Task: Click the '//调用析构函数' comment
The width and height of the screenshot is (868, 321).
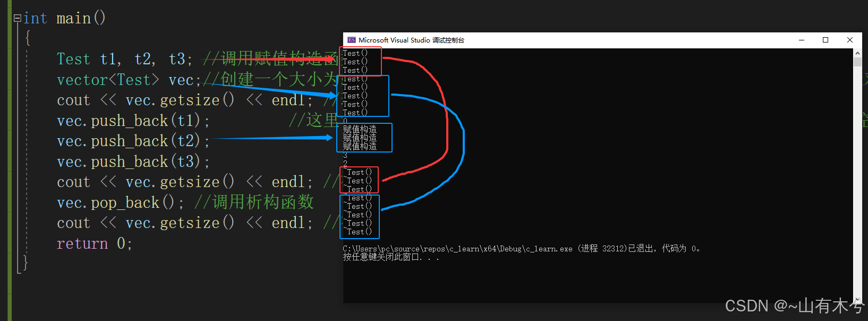Action: point(254,202)
